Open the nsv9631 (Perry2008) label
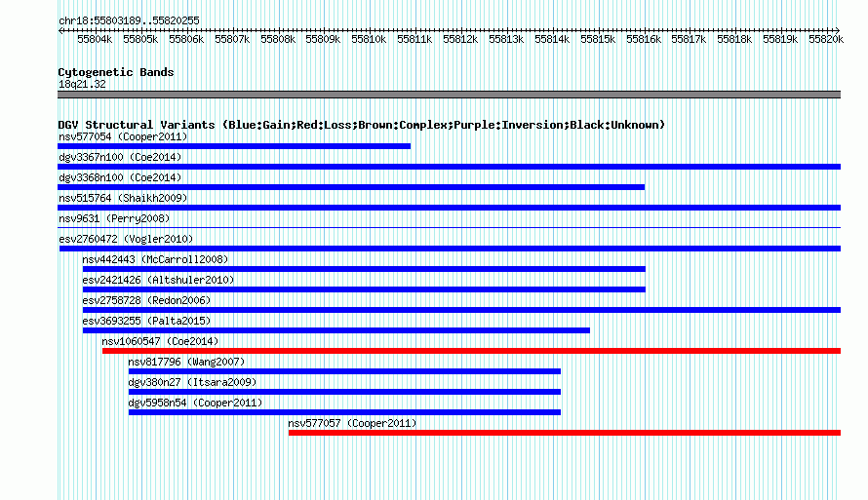Screen dimensions: 868x500 tap(114, 218)
